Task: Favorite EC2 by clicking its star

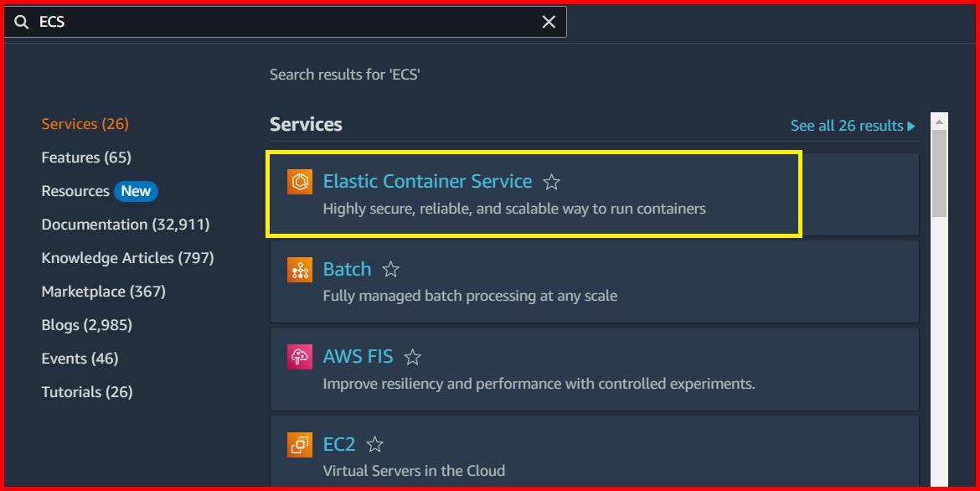Action: click(374, 445)
